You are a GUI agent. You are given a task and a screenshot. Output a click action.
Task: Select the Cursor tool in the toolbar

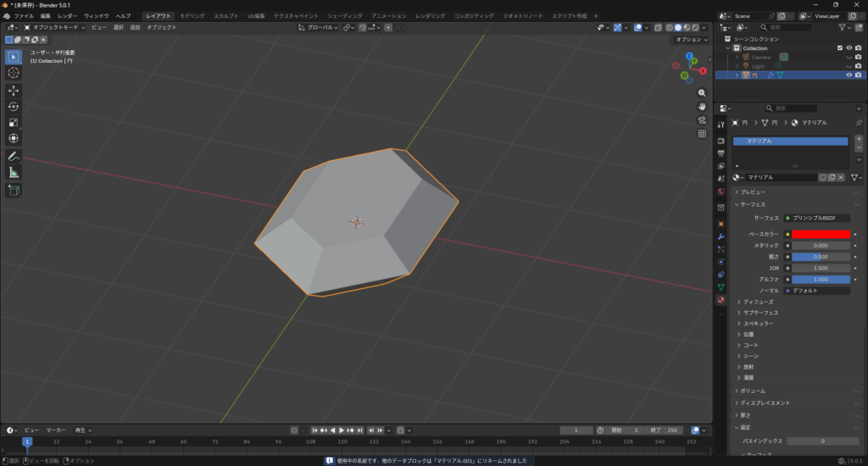[14, 73]
